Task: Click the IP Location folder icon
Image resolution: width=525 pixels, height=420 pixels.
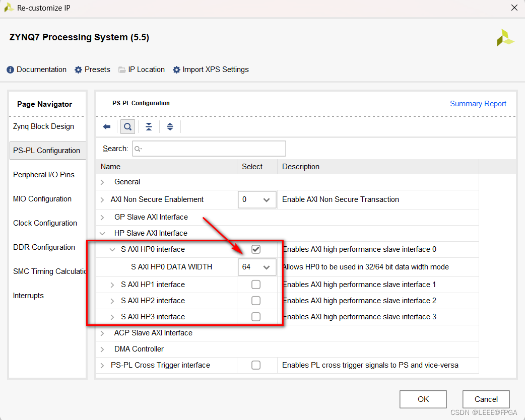Action: (122, 70)
